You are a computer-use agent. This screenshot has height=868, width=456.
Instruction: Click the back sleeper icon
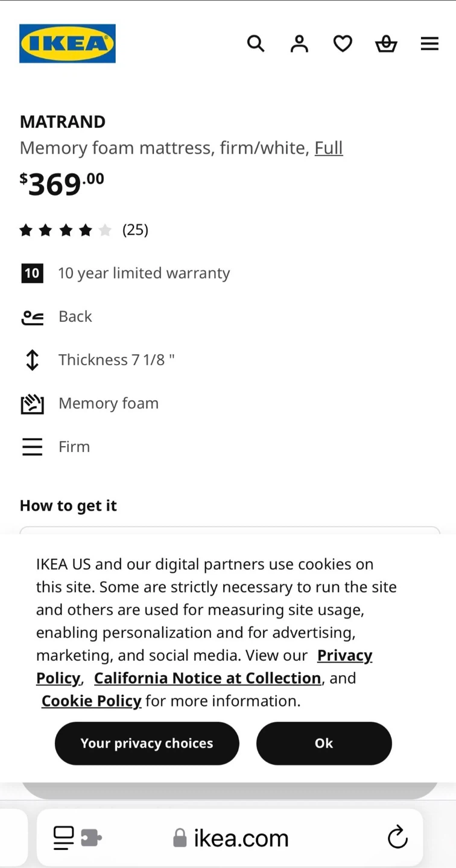point(32,317)
